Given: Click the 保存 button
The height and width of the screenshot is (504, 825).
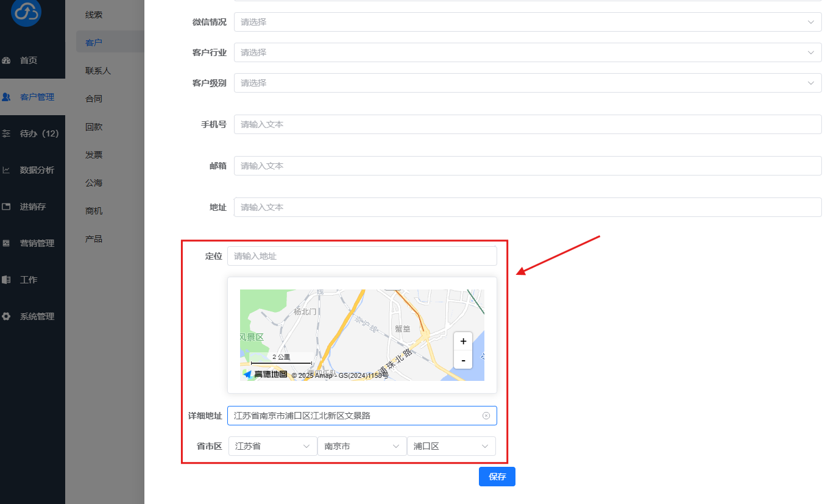Looking at the screenshot, I should [497, 477].
